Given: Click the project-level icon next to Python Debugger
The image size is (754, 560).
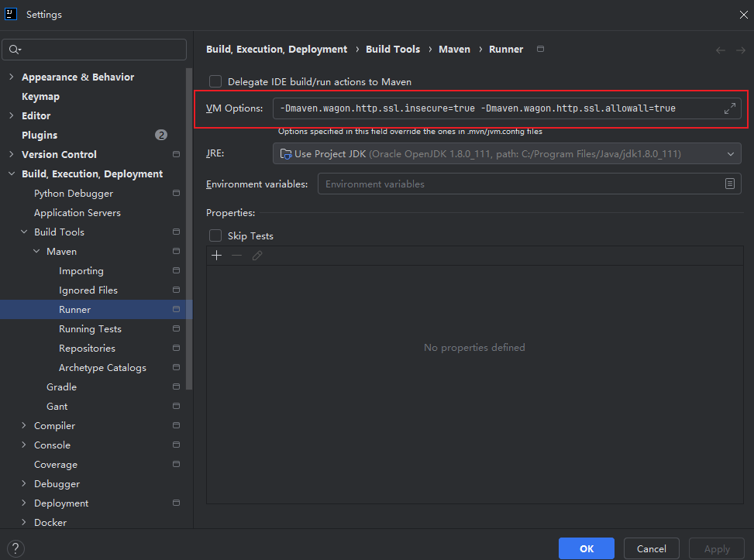Looking at the screenshot, I should [x=176, y=193].
